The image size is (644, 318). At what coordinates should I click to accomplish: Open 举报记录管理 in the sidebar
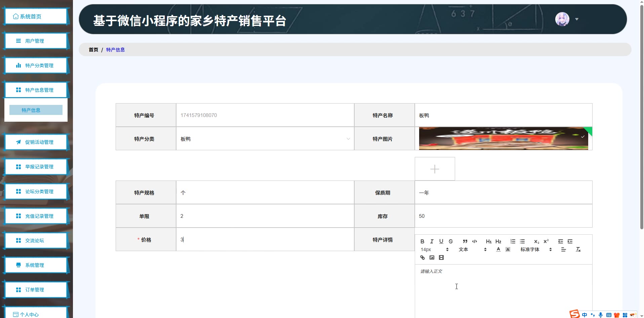click(x=36, y=166)
